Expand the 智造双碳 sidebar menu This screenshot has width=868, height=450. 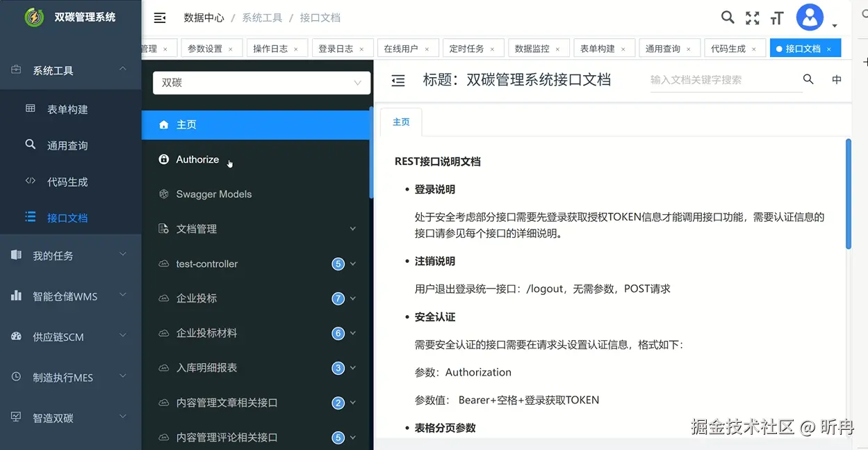(x=70, y=418)
